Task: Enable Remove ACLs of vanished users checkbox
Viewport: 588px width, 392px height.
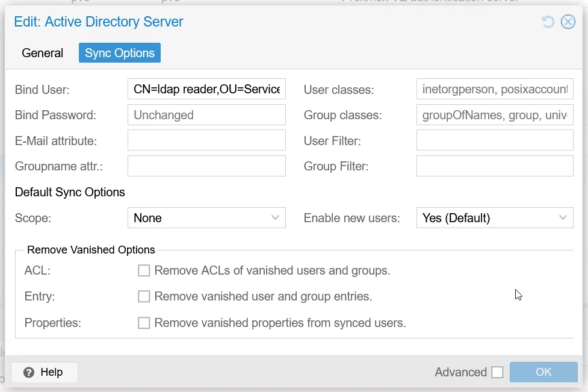Action: (144, 271)
